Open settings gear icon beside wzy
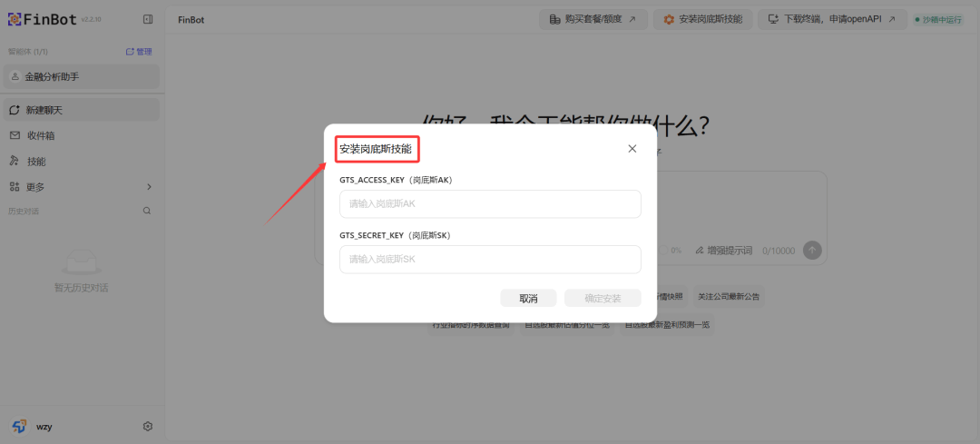980x444 pixels. pyautogui.click(x=148, y=427)
